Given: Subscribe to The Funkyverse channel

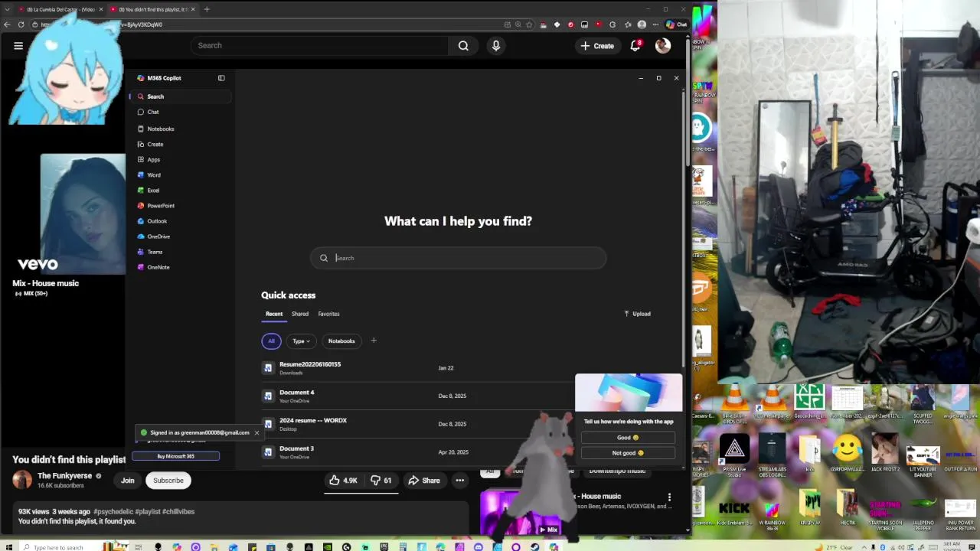Looking at the screenshot, I should coord(168,481).
